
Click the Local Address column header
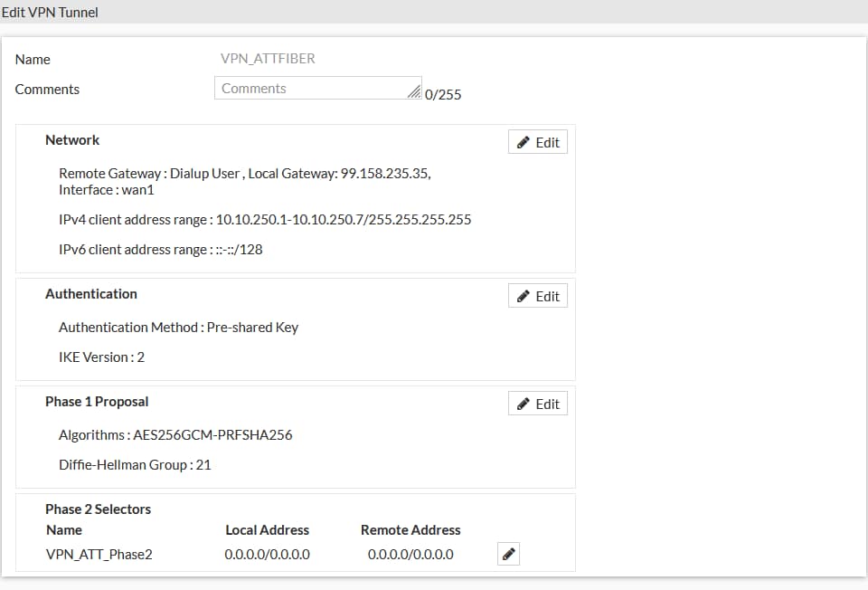click(267, 530)
